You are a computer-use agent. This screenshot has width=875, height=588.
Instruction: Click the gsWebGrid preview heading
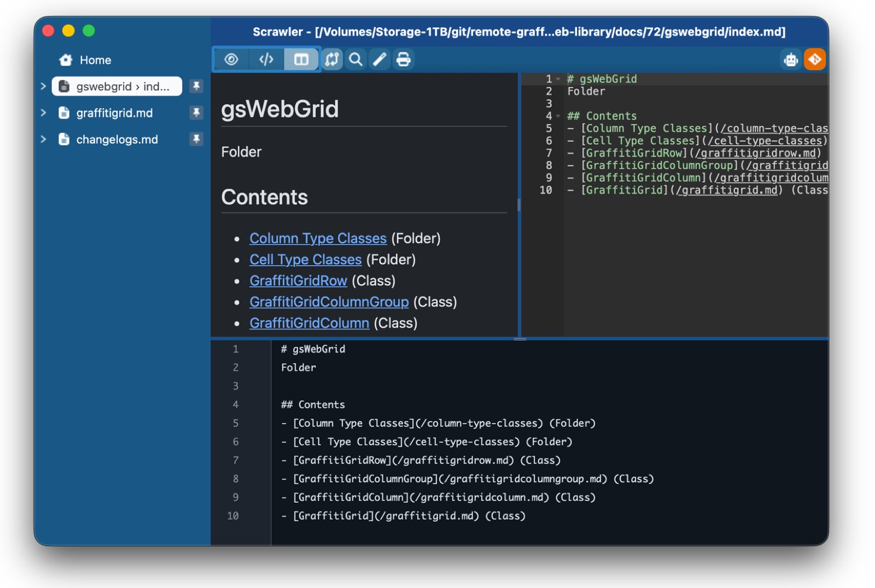pos(279,109)
